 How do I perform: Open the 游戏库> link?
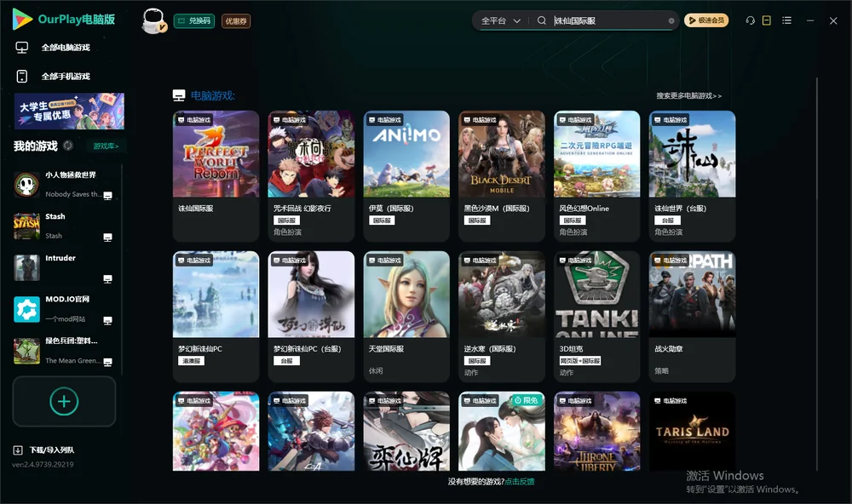tap(106, 146)
